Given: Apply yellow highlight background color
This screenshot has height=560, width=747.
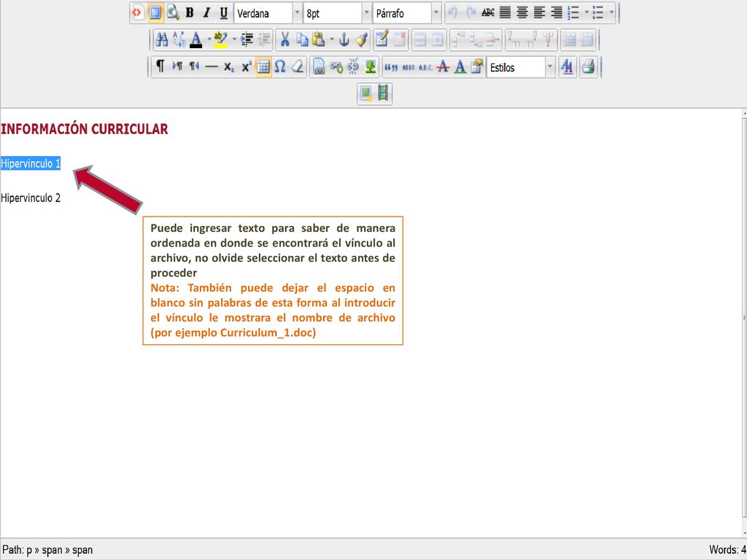Looking at the screenshot, I should 220,39.
